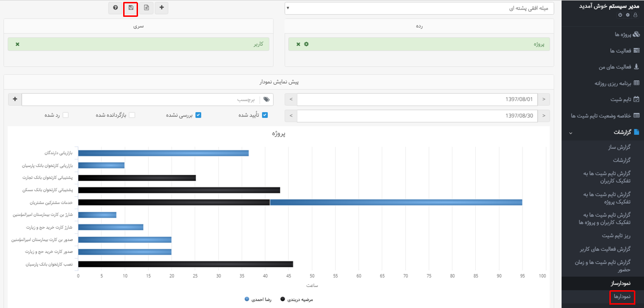644x308 pixels.
Task: Click the add tag plus button
Action: point(15,100)
